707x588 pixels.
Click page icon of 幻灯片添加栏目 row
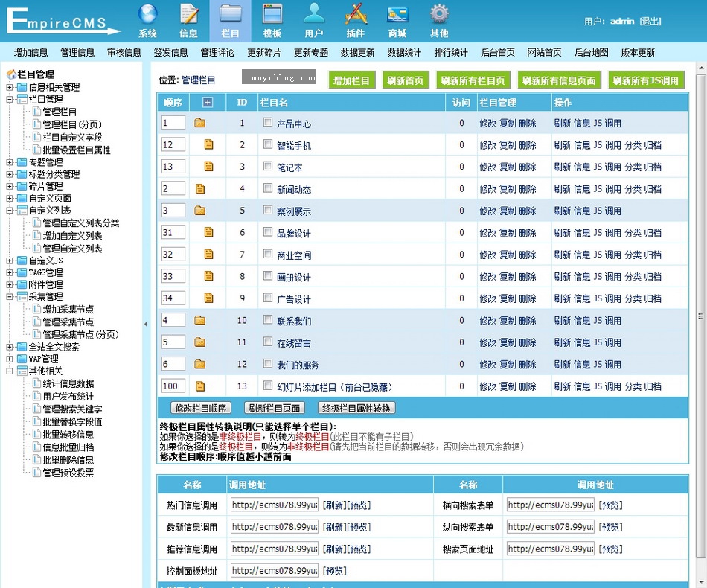pos(200,386)
